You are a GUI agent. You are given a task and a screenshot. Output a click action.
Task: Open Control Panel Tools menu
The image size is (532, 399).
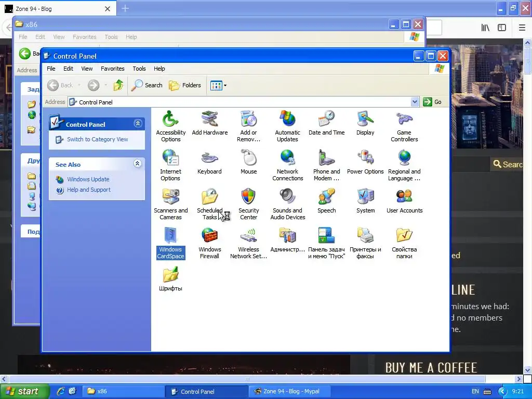(139, 69)
